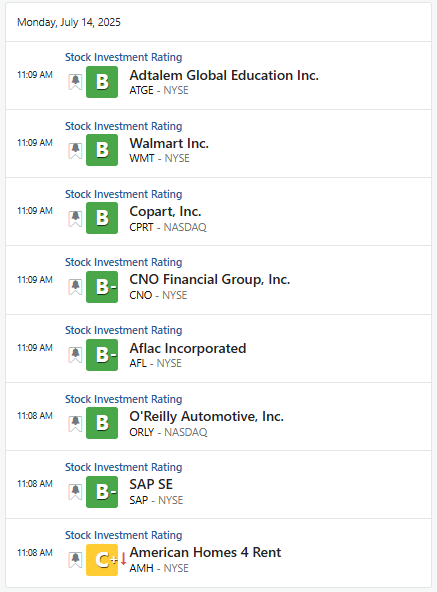Toggle alert bell for Walmart Inc.
This screenshot has width=437, height=592.
point(75,150)
